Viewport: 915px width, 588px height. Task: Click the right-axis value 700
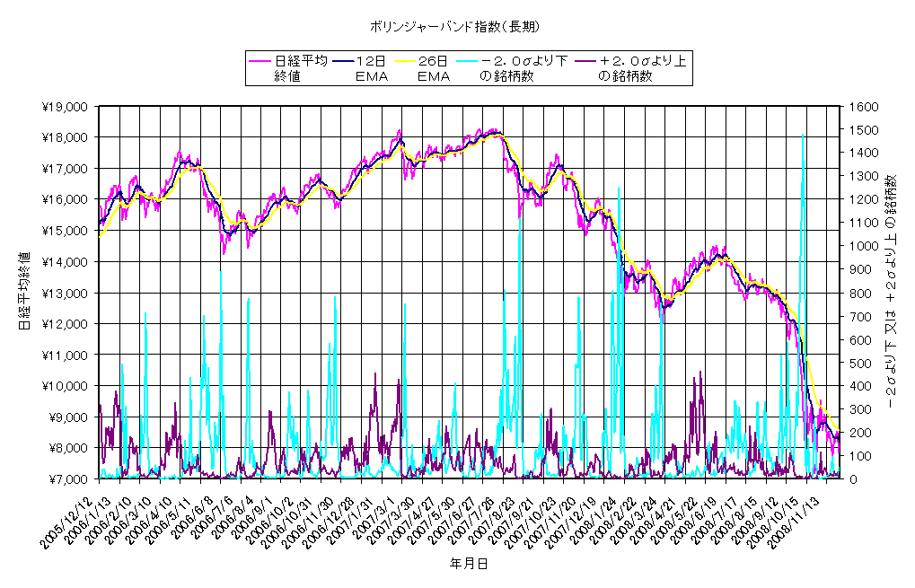click(861, 316)
